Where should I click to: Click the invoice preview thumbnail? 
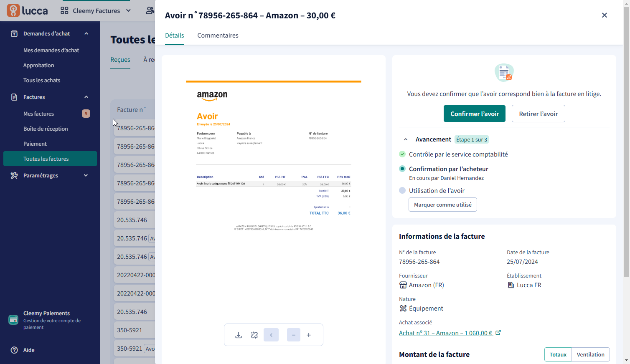point(274,156)
